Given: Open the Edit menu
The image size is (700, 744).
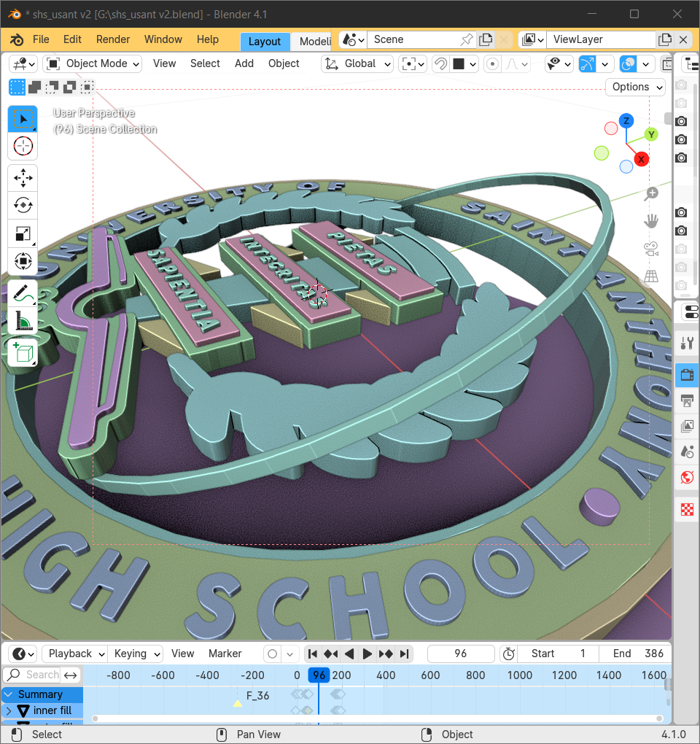Looking at the screenshot, I should 72,39.
